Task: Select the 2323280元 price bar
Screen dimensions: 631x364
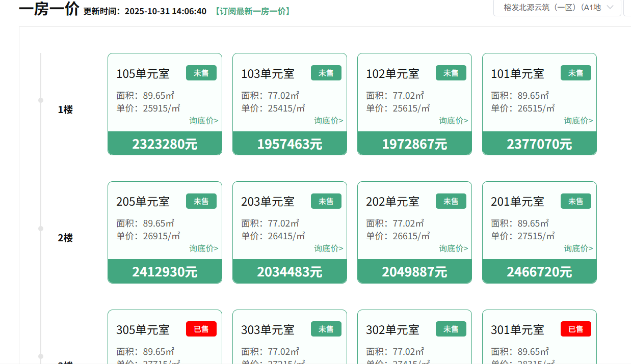Action: tap(165, 144)
